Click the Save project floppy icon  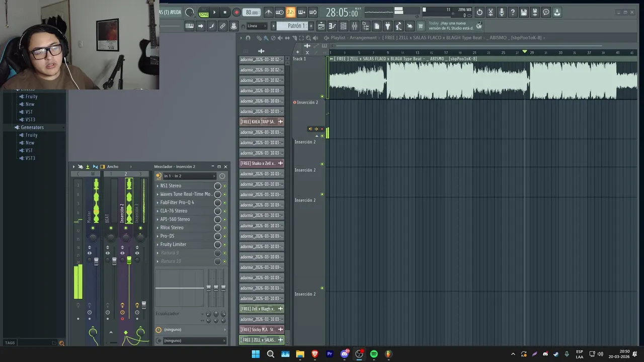click(x=524, y=12)
